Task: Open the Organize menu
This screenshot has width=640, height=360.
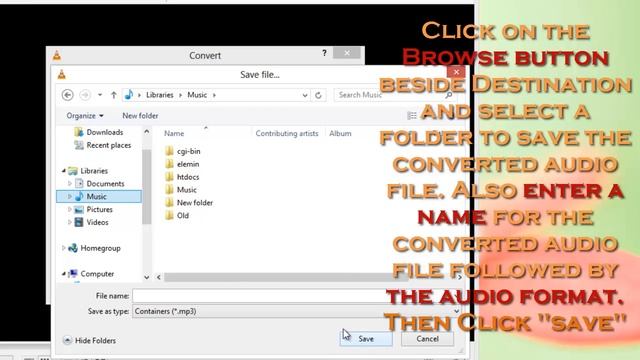Action: pos(85,116)
